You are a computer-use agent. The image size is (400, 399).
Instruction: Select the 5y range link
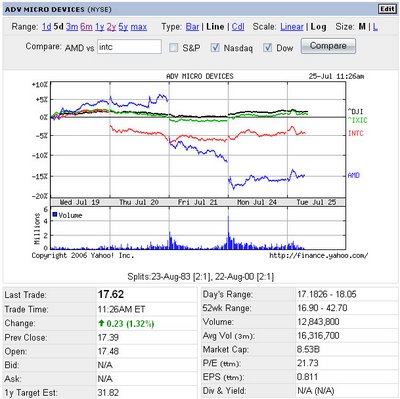point(123,27)
